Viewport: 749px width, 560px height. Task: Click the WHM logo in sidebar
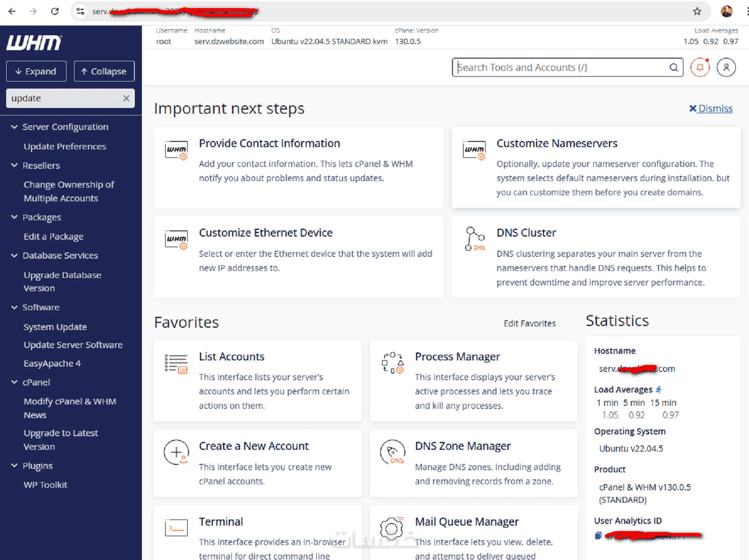(34, 43)
